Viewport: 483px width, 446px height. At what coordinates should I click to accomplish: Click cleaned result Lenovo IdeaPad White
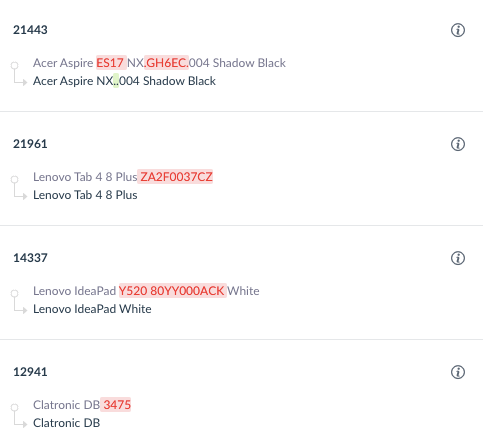pos(92,309)
